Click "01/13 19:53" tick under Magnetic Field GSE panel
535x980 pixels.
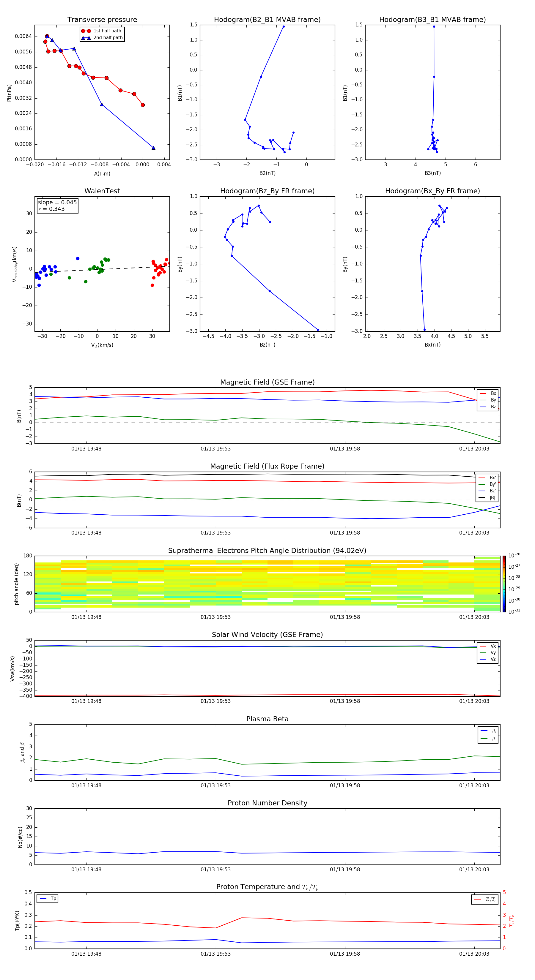point(215,449)
